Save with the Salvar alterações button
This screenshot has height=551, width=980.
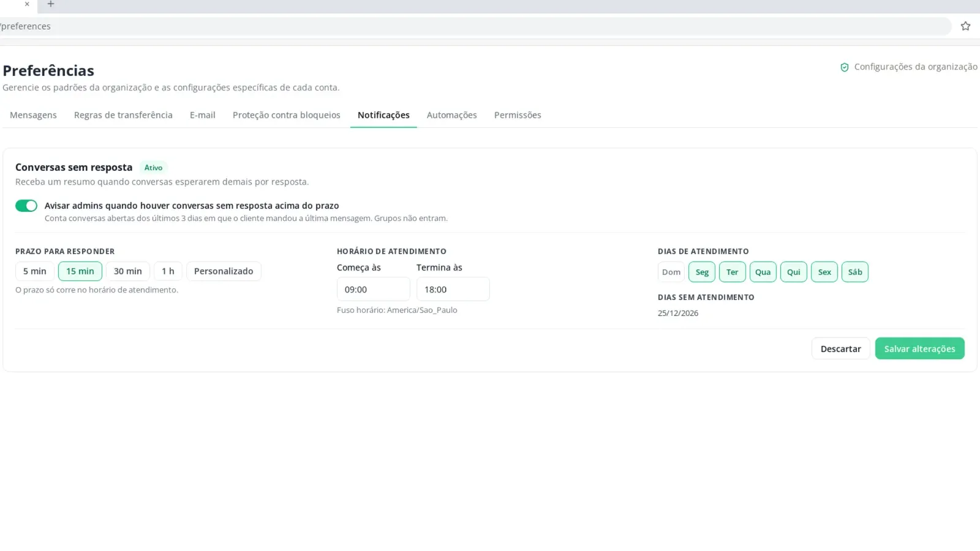pos(920,348)
